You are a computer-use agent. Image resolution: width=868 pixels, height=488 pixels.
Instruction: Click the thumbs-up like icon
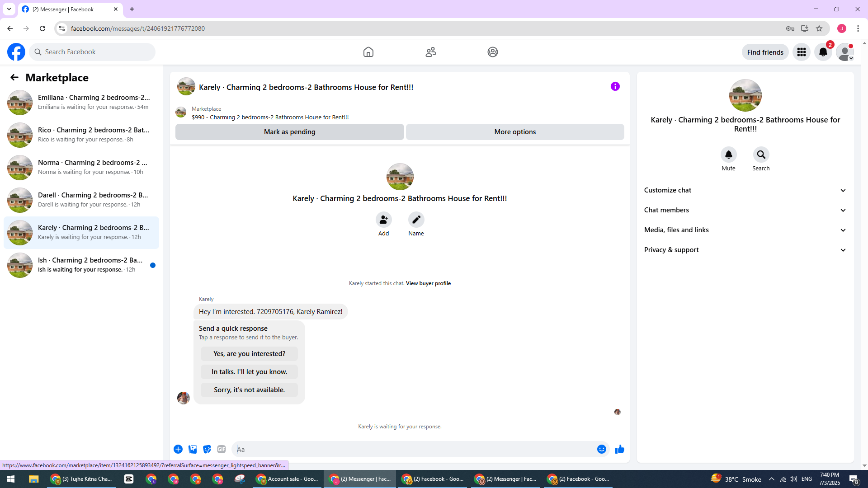pos(619,449)
